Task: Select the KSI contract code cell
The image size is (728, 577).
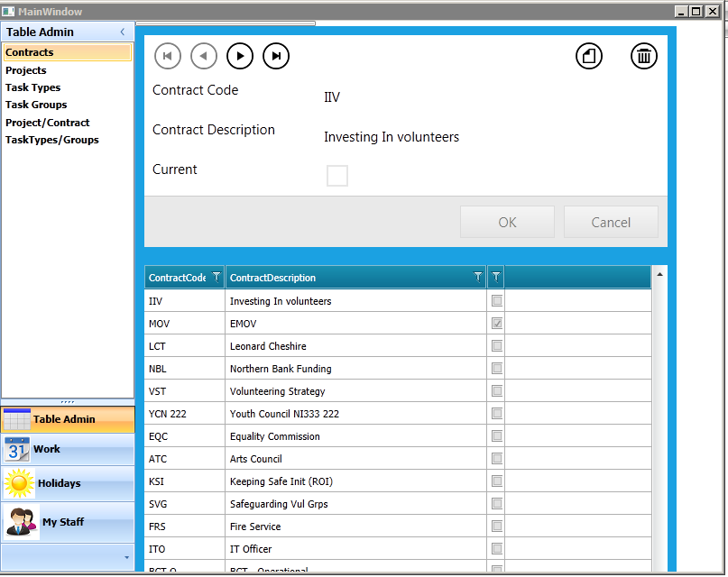Action: (185, 481)
